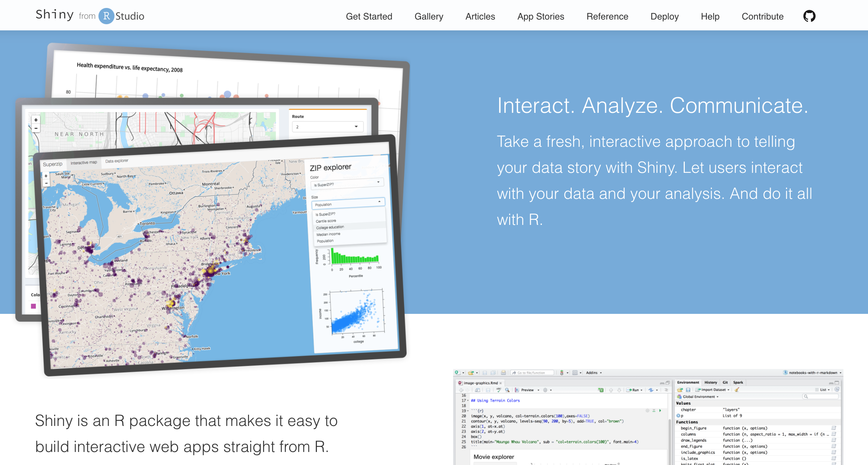Viewport: 868px width, 465px height.
Task: Click the Print icon in the RStudio toolbar
Action: [x=503, y=372]
